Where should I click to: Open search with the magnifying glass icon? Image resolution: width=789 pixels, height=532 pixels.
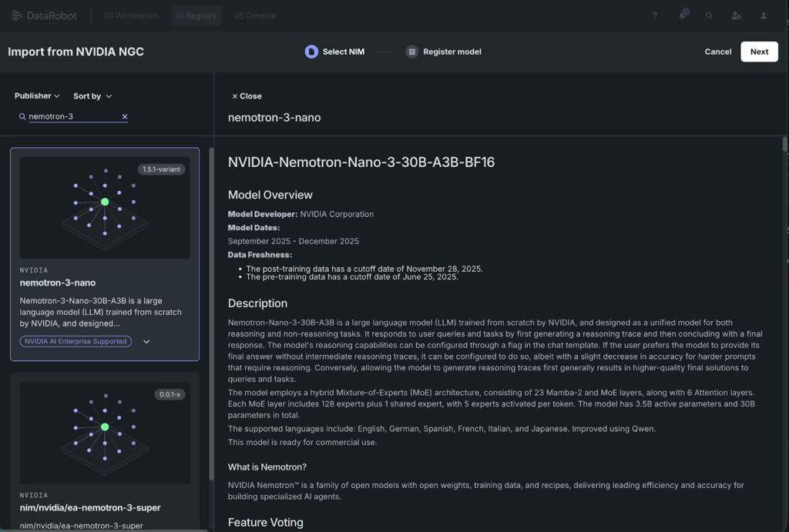pyautogui.click(x=708, y=15)
